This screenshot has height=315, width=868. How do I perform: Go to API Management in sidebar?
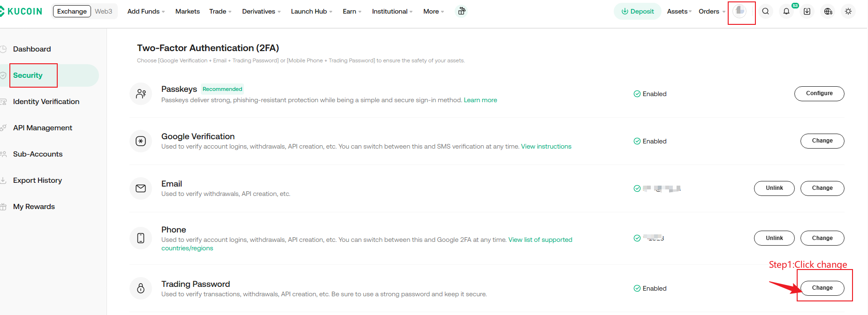(x=42, y=128)
